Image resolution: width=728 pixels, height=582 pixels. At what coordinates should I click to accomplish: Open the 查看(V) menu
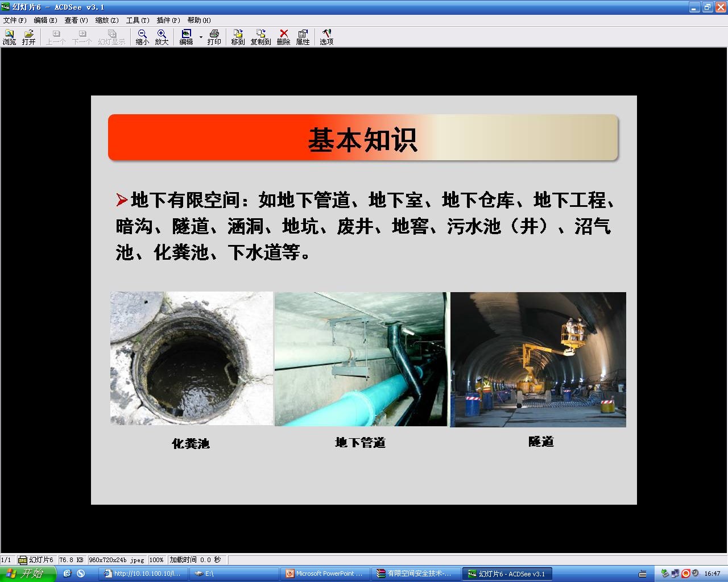point(76,20)
